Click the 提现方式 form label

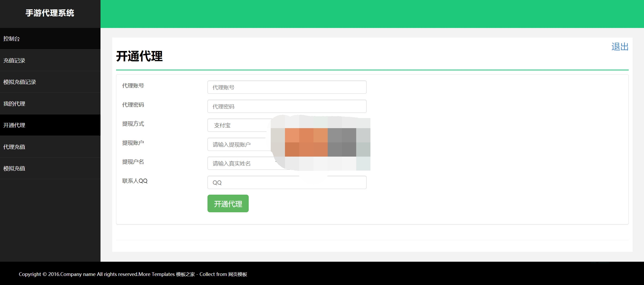coord(133,124)
